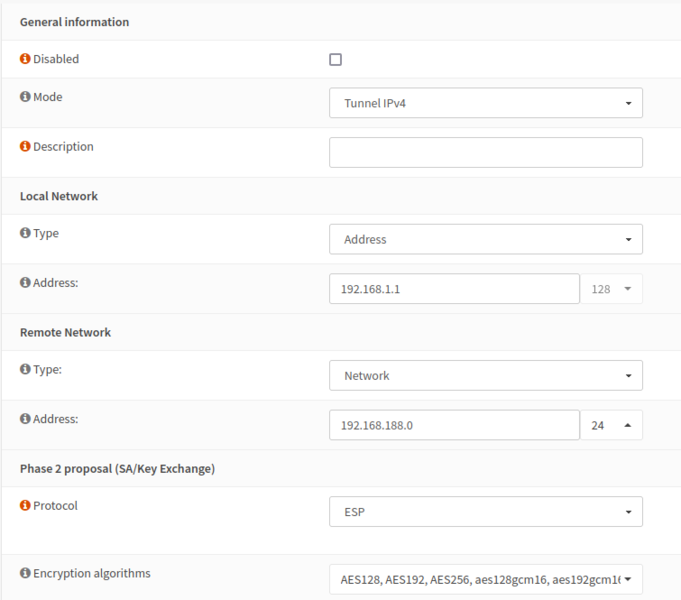
Task: Open the remote subnet mask dropdown showing 24
Action: click(611, 425)
